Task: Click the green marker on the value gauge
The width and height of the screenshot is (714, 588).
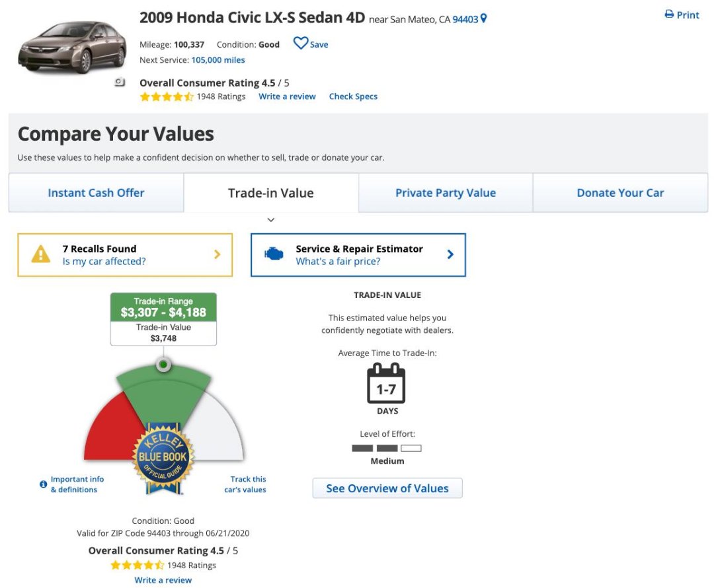Action: click(x=163, y=364)
